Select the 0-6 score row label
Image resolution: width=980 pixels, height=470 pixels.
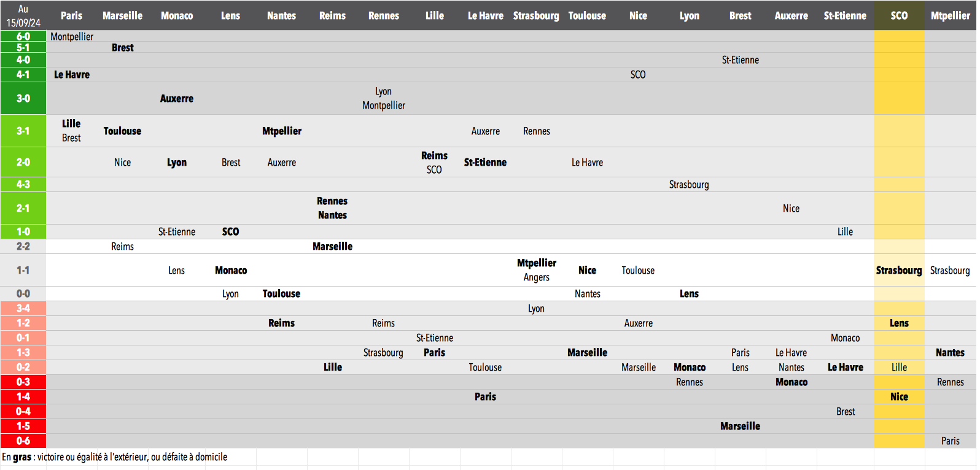[23, 441]
